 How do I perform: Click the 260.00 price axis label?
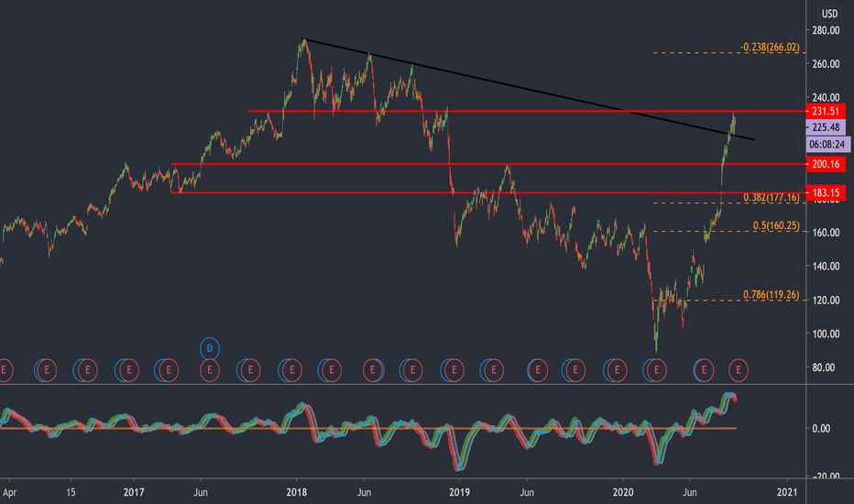tap(826, 64)
